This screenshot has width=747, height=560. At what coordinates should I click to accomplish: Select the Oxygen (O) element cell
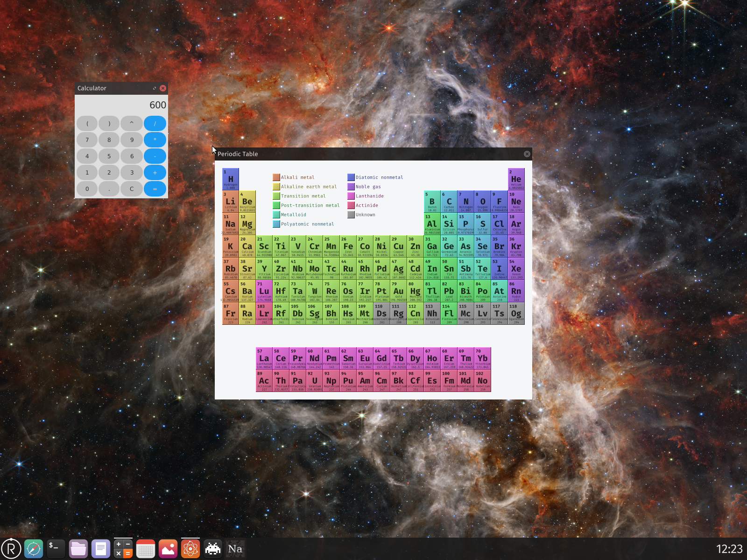483,202
